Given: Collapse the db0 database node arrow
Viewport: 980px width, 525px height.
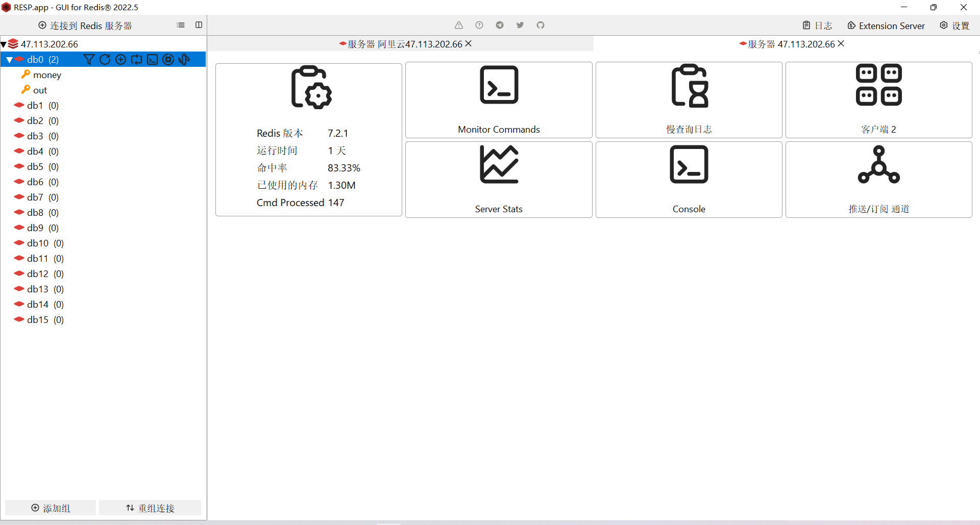Looking at the screenshot, I should coord(9,60).
